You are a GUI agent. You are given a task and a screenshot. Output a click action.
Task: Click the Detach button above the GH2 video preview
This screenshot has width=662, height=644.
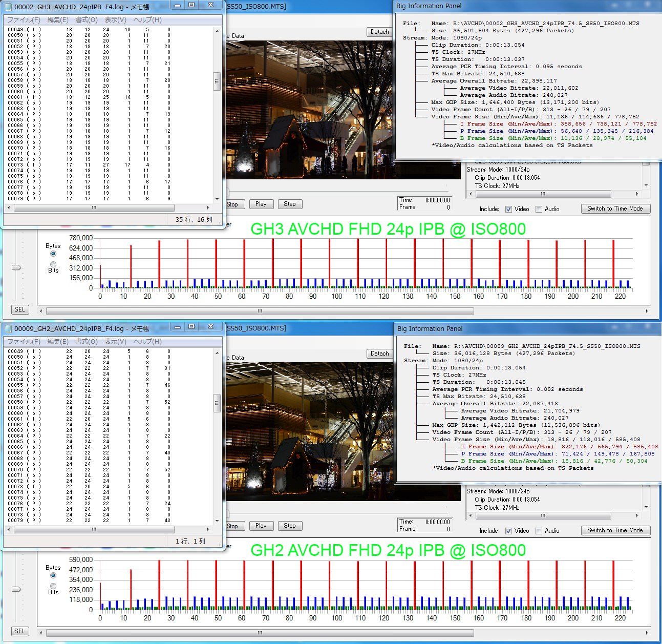tap(379, 354)
